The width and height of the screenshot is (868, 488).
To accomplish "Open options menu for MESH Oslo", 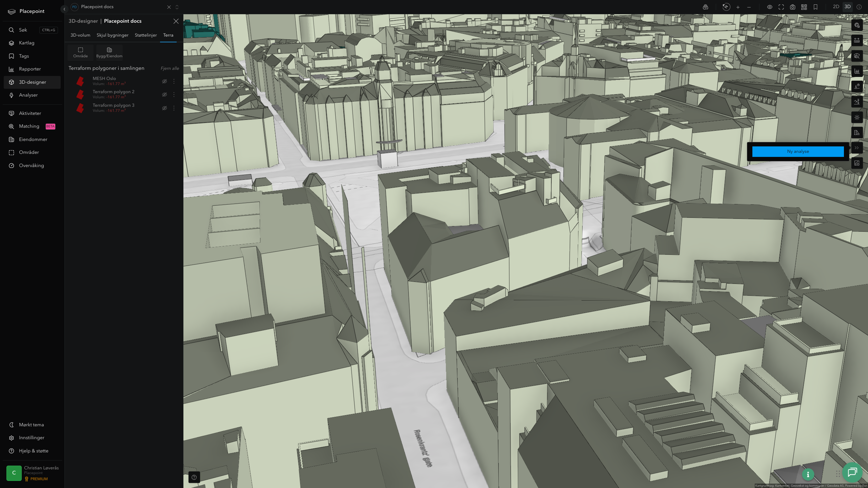I will tap(174, 81).
